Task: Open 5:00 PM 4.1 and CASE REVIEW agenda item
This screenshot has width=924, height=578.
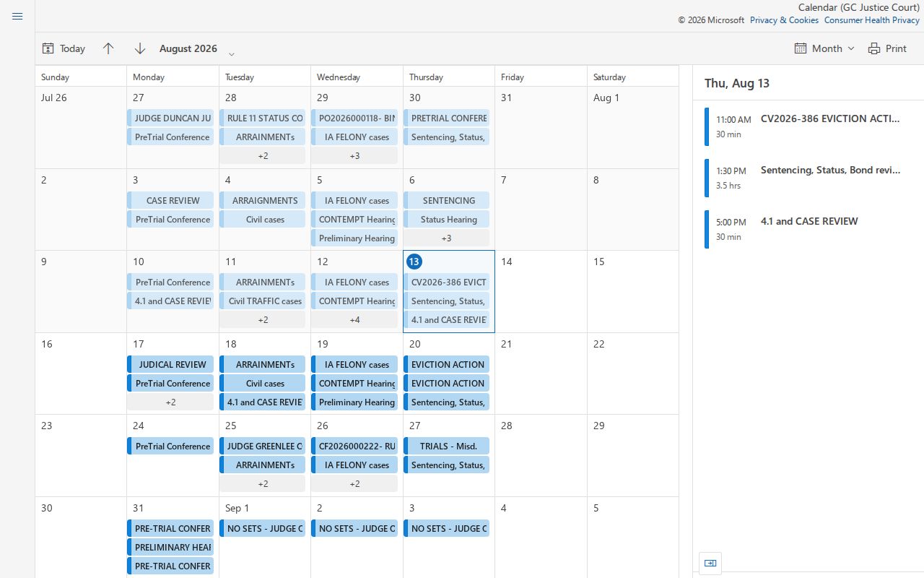Action: click(808, 229)
